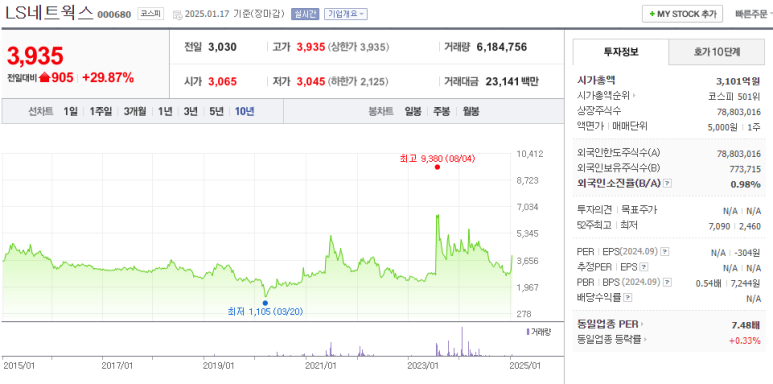Click the 거래대금 value 23,141 백만
The height and width of the screenshot is (384, 773).
pos(512,81)
